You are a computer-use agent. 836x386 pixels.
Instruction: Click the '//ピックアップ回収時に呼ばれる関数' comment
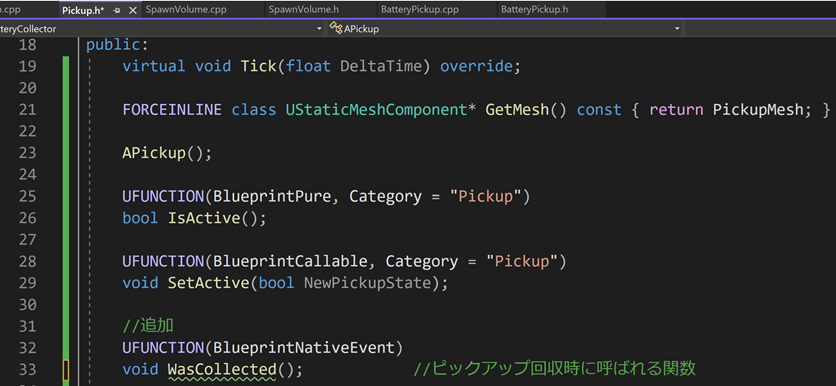555,369
